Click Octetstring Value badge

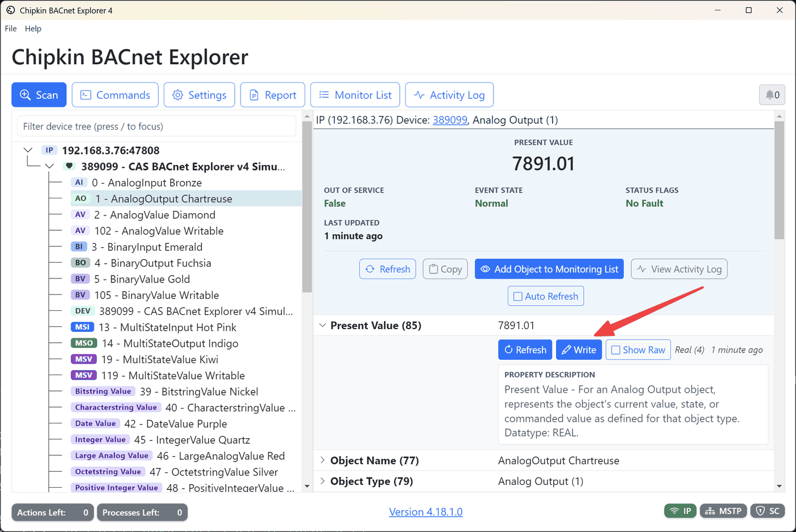(108, 472)
